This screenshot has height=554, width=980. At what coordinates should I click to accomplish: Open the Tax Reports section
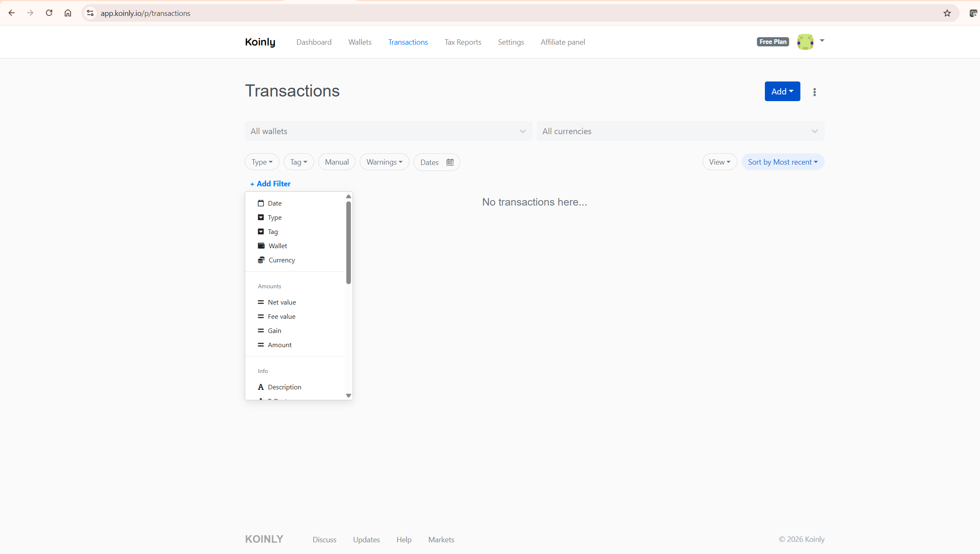[462, 42]
